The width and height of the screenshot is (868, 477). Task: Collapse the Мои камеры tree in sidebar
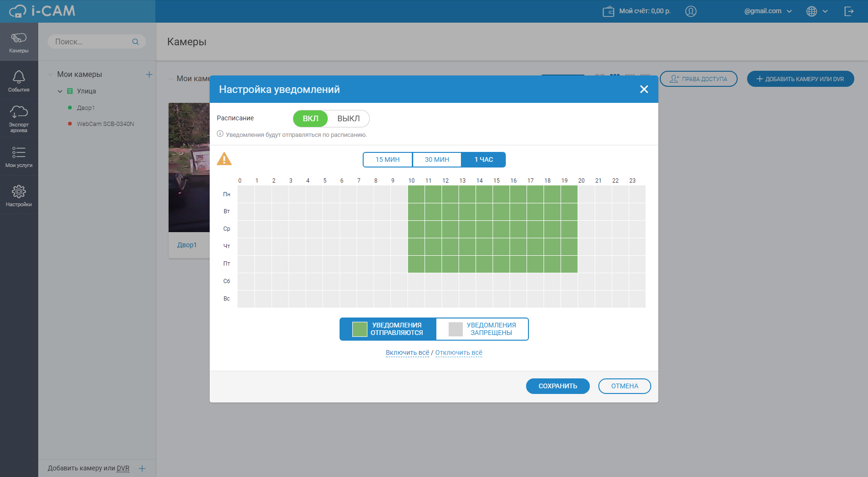pyautogui.click(x=51, y=75)
